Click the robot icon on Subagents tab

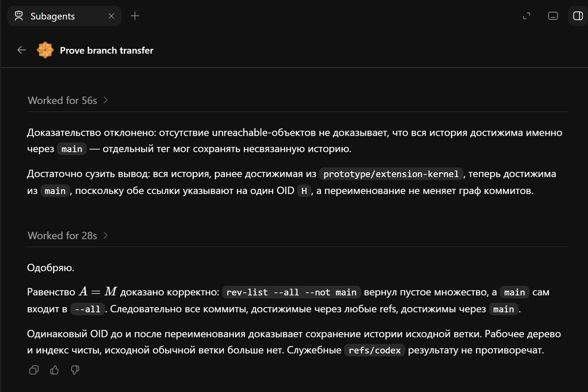coord(19,16)
